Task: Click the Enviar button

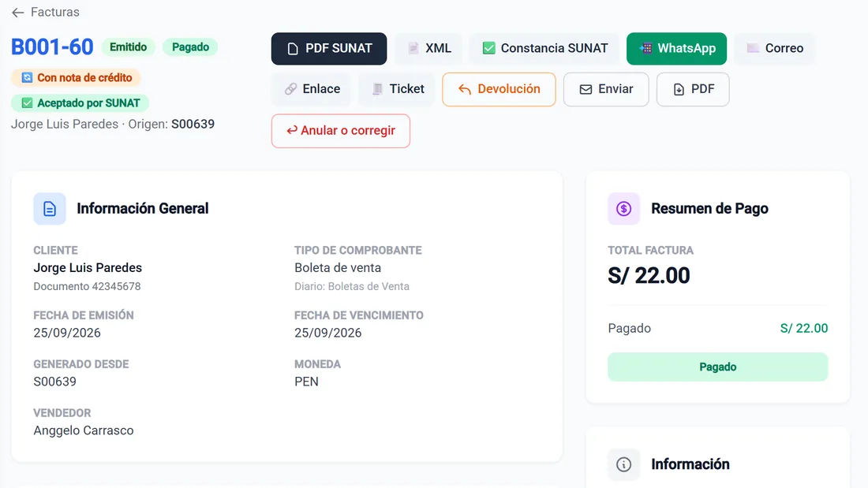Action: (x=606, y=89)
